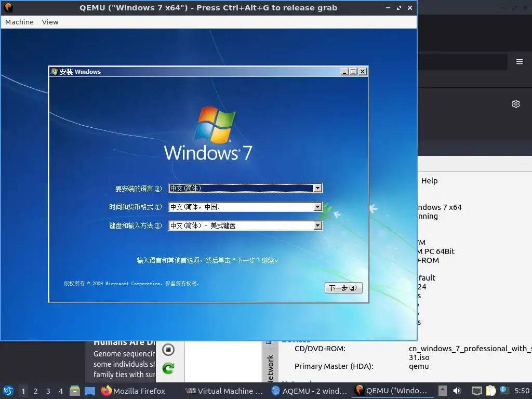Click the AQEMU stop VM button icon
Screen dimensions: 532x399
[168, 350]
